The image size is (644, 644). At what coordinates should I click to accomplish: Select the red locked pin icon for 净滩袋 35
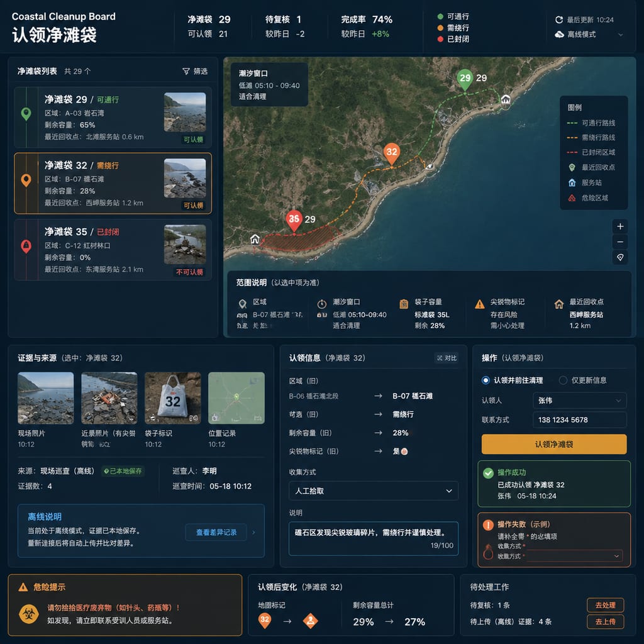click(x=26, y=246)
